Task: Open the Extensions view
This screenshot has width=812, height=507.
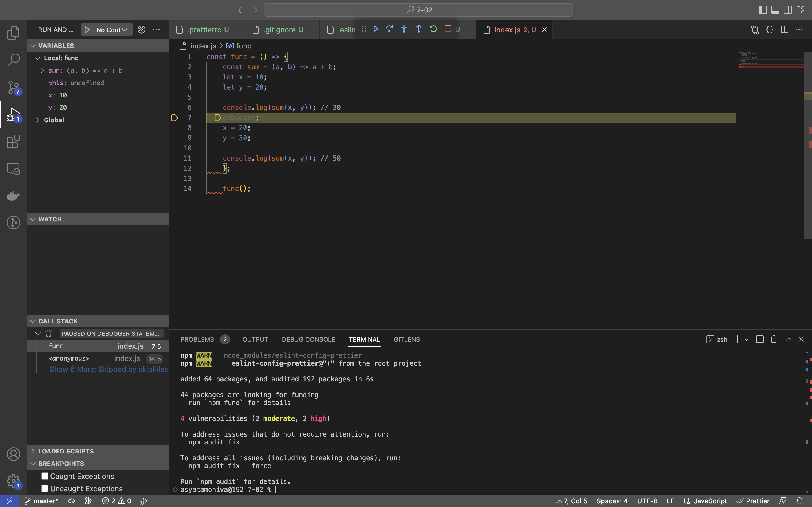Action: tap(13, 141)
